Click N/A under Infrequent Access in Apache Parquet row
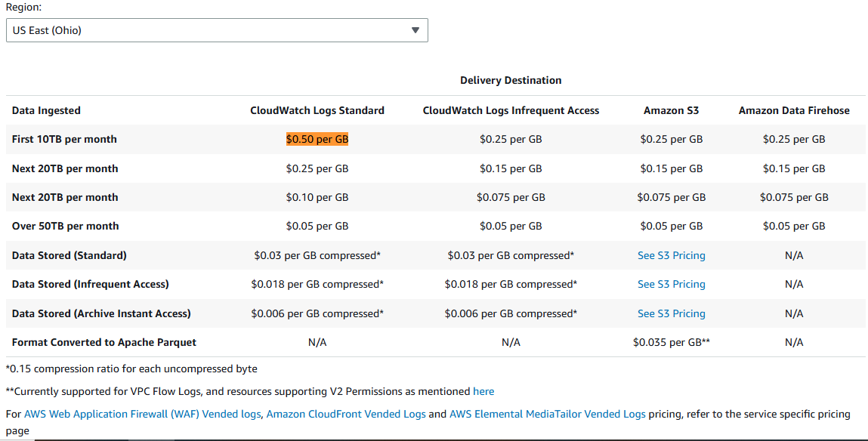Screen dimensions: 868x441 [x=511, y=342]
